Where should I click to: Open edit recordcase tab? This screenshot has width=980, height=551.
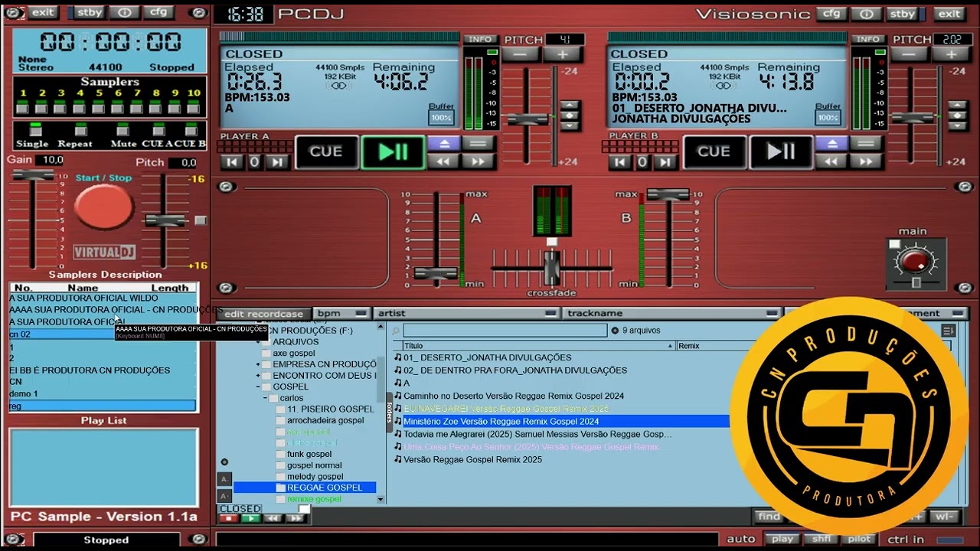pos(264,313)
